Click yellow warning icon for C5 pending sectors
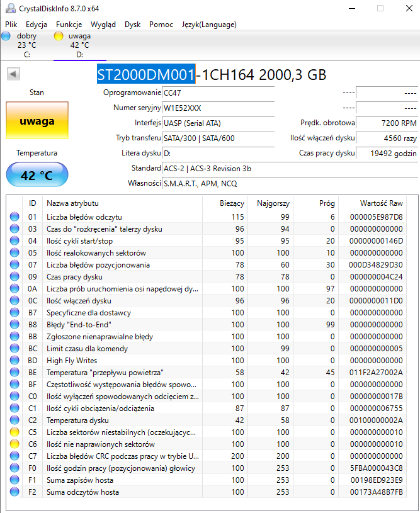420x513 pixels. [14, 432]
